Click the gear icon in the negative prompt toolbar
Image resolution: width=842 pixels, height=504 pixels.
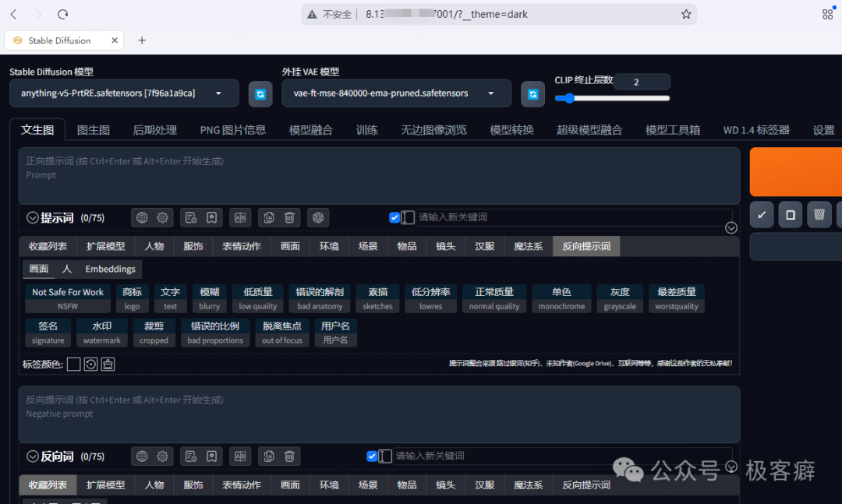163,456
